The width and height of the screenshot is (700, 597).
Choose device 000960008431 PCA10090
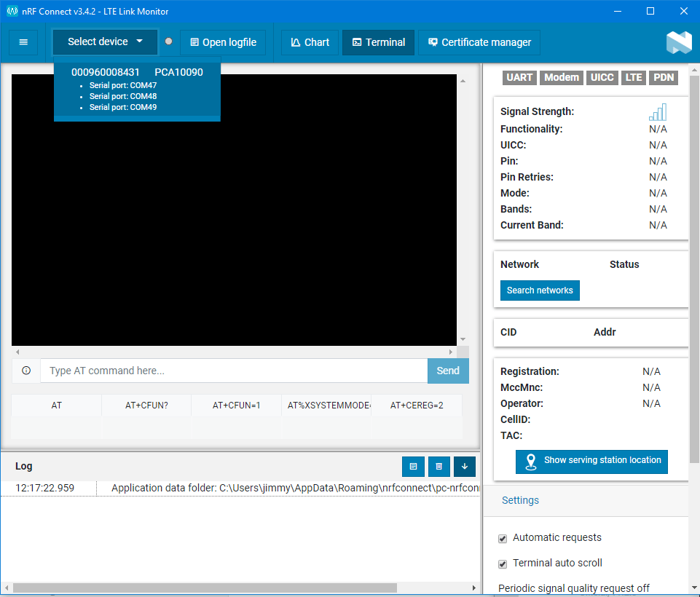click(x=137, y=72)
